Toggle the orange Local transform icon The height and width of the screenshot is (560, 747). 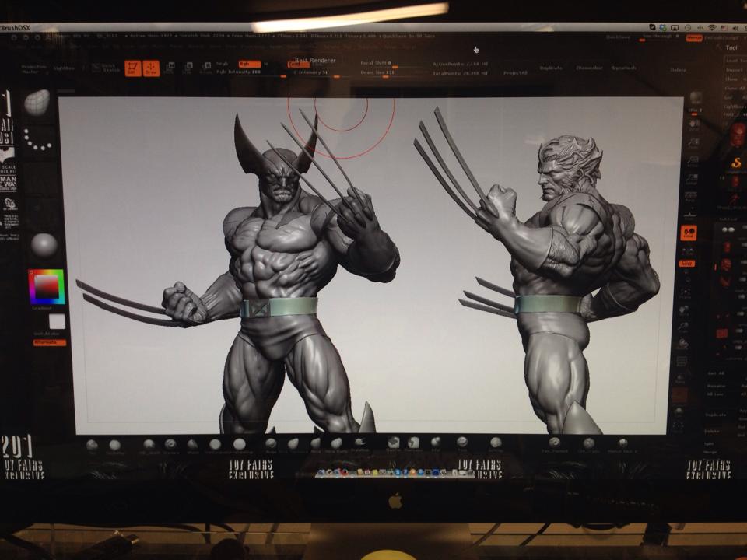pyautogui.click(x=689, y=233)
